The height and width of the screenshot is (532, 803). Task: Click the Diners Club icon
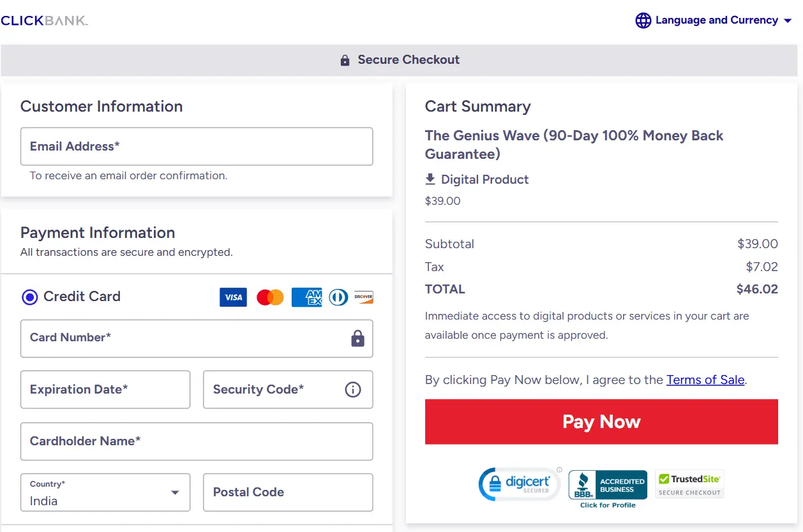pyautogui.click(x=338, y=297)
